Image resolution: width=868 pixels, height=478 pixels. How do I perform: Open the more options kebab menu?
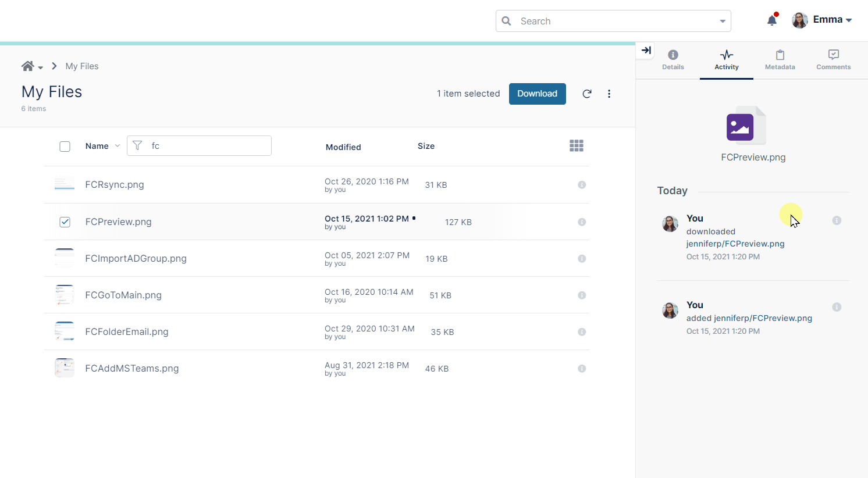pyautogui.click(x=609, y=94)
